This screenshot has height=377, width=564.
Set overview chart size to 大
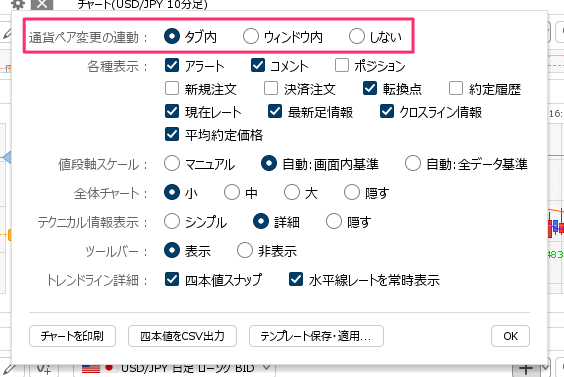point(292,192)
